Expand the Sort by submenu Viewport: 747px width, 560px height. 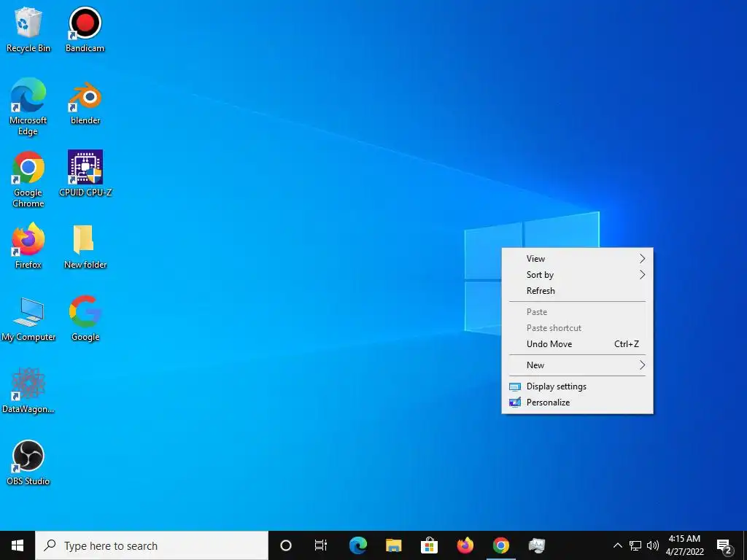coord(578,275)
